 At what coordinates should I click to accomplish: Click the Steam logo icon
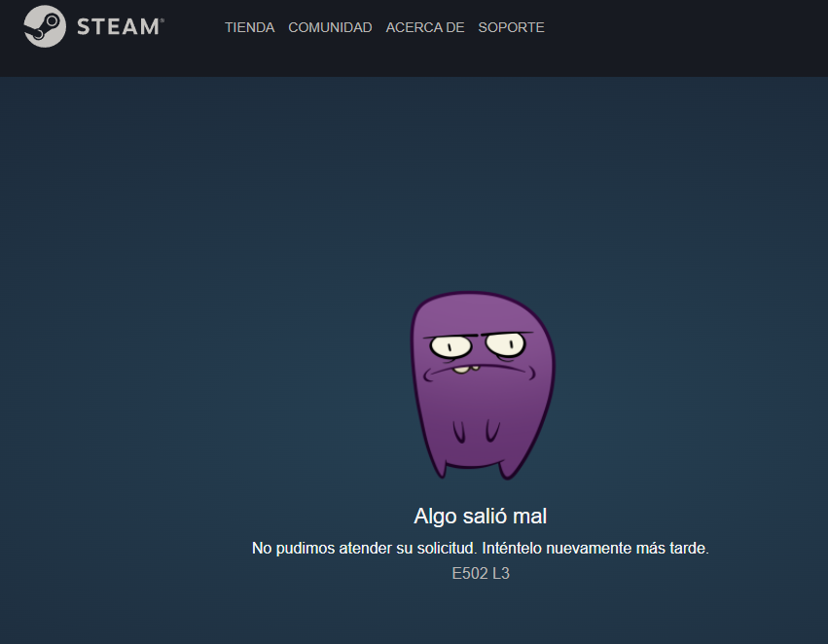[45, 26]
